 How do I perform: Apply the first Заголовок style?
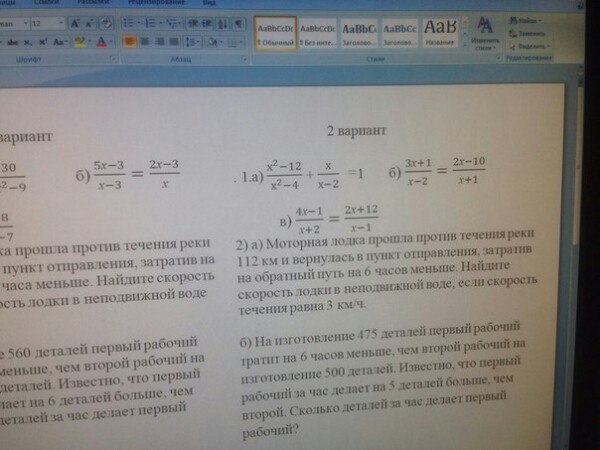click(359, 34)
